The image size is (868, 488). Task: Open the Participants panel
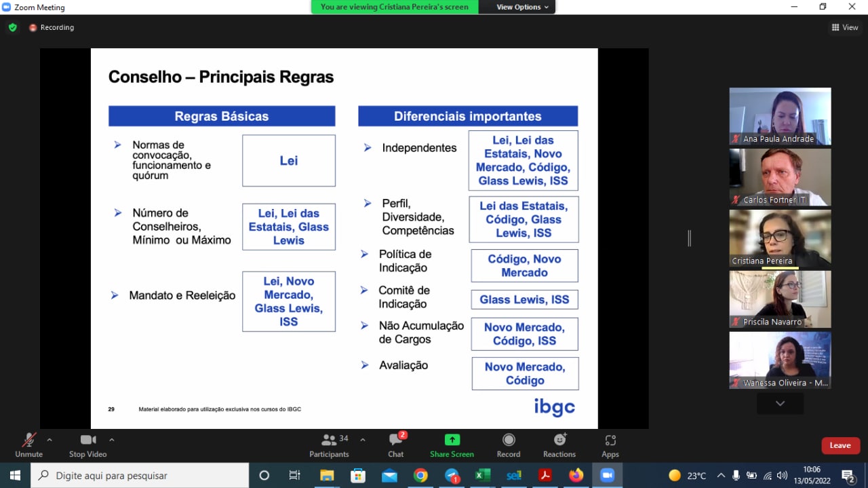pos(330,445)
